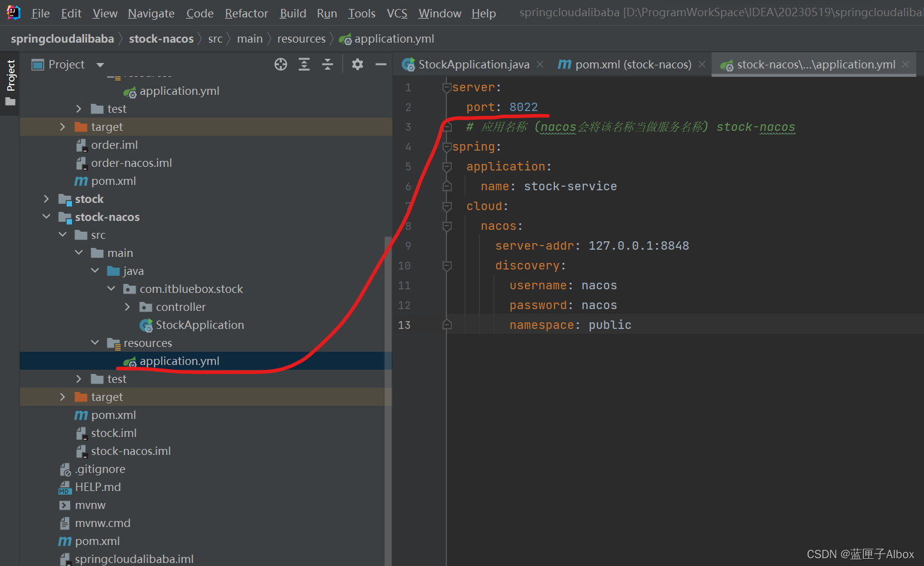Collapse the java source folder
Screen dimensions: 924x566
point(95,271)
